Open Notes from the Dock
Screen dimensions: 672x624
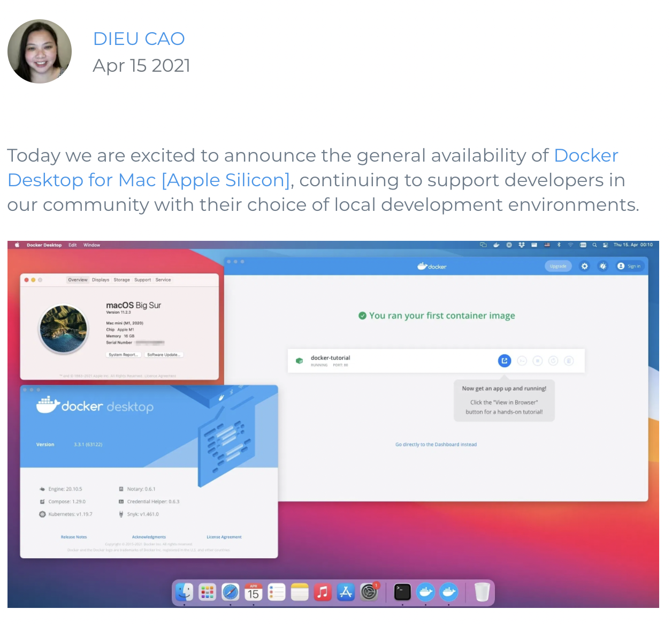(x=300, y=592)
